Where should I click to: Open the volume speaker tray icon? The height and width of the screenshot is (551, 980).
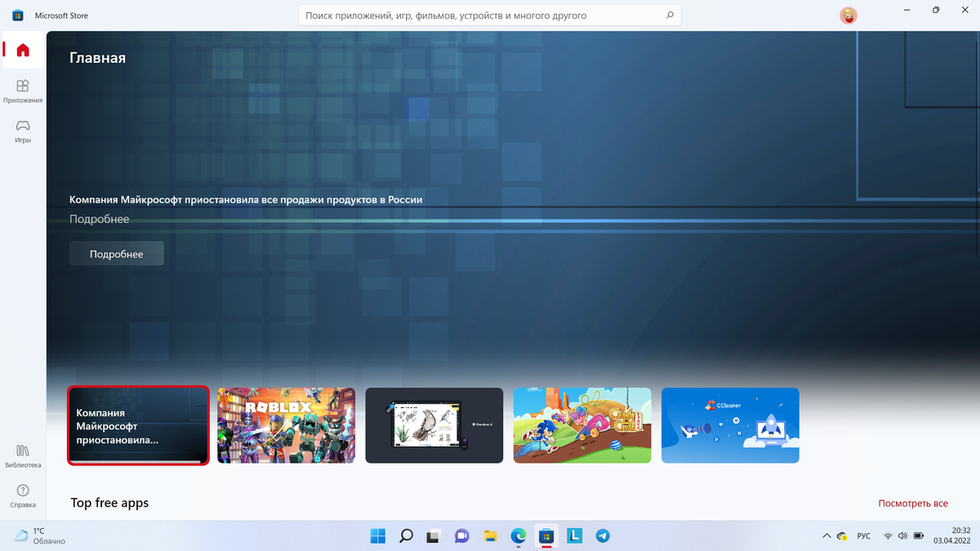[902, 536]
